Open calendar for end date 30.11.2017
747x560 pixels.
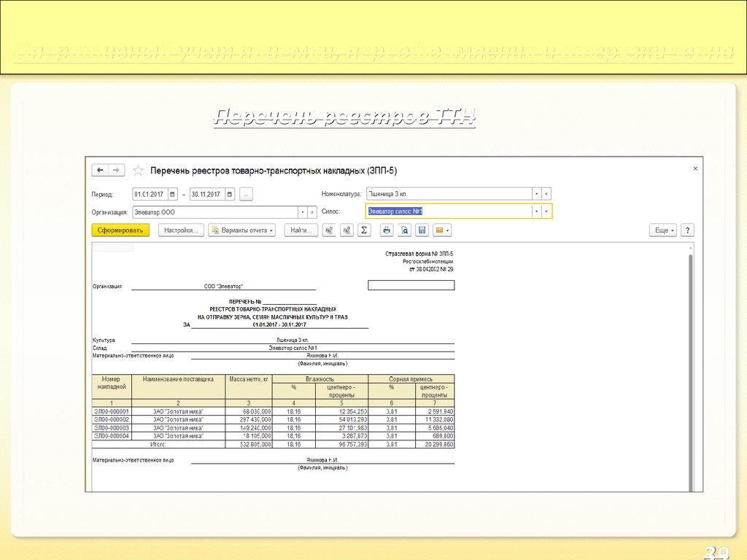(230, 194)
